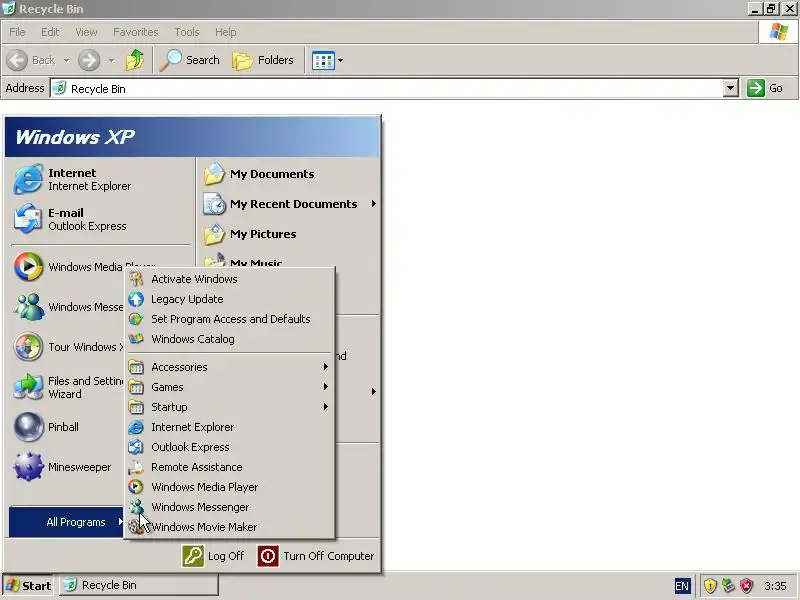Click the Search toolbar button

tap(189, 60)
